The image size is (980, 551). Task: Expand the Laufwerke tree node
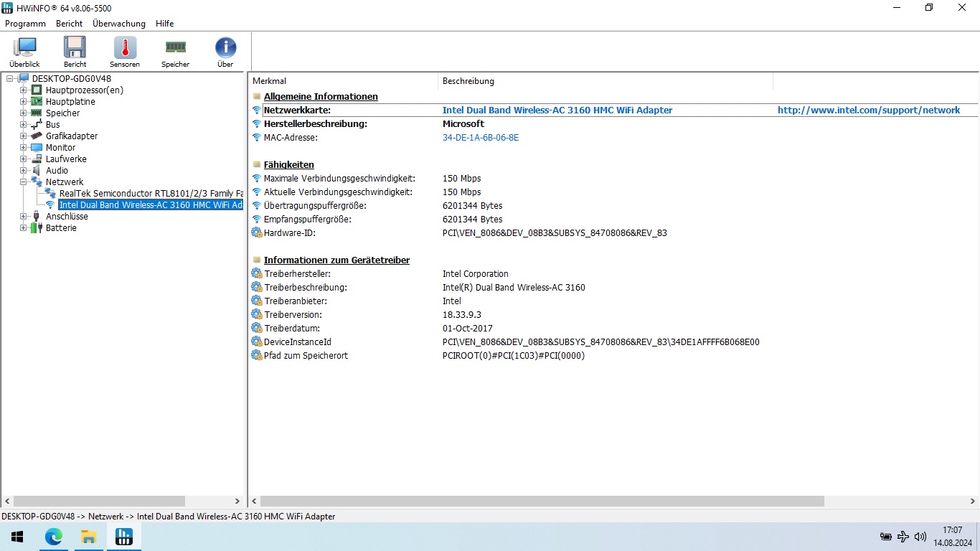click(x=24, y=159)
